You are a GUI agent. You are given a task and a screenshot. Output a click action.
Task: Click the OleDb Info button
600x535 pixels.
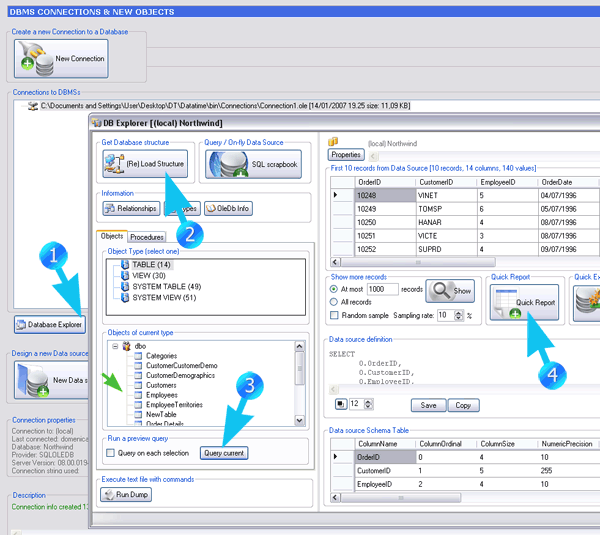pyautogui.click(x=228, y=209)
